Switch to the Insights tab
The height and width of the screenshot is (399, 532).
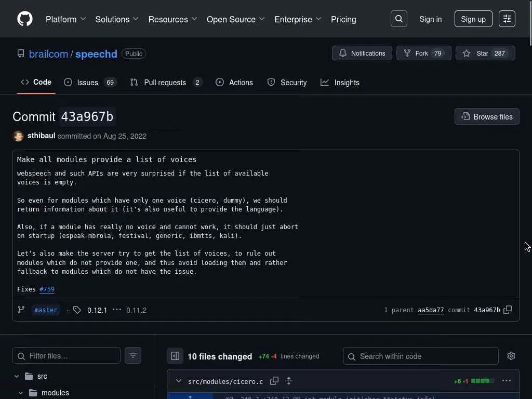(340, 83)
